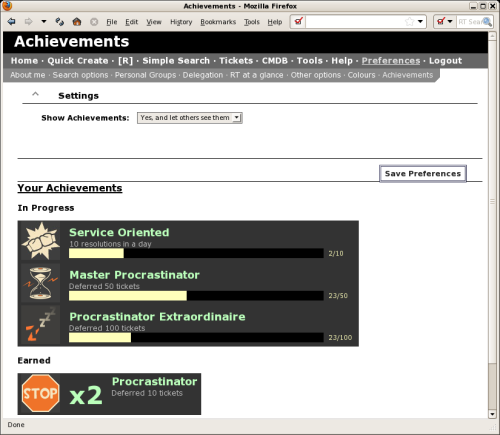Image resolution: width=500 pixels, height=435 pixels.
Task: Click the browser Back arrow
Action: click(12, 22)
